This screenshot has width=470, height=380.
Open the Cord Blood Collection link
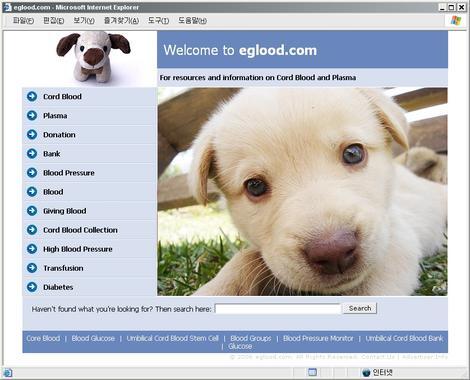[x=80, y=230]
